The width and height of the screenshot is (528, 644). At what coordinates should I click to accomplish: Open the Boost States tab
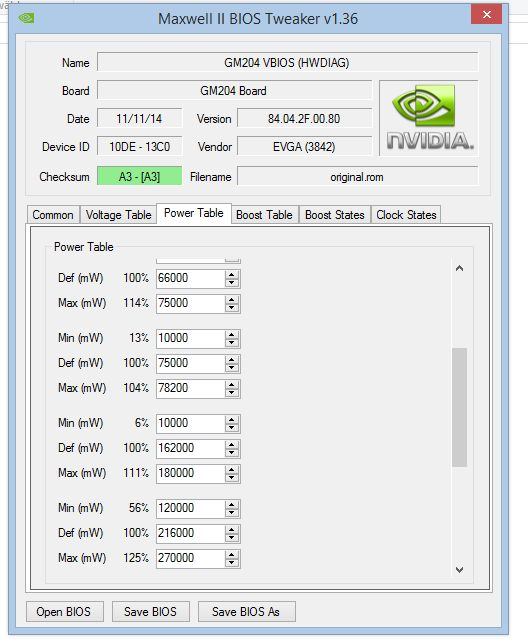click(335, 215)
